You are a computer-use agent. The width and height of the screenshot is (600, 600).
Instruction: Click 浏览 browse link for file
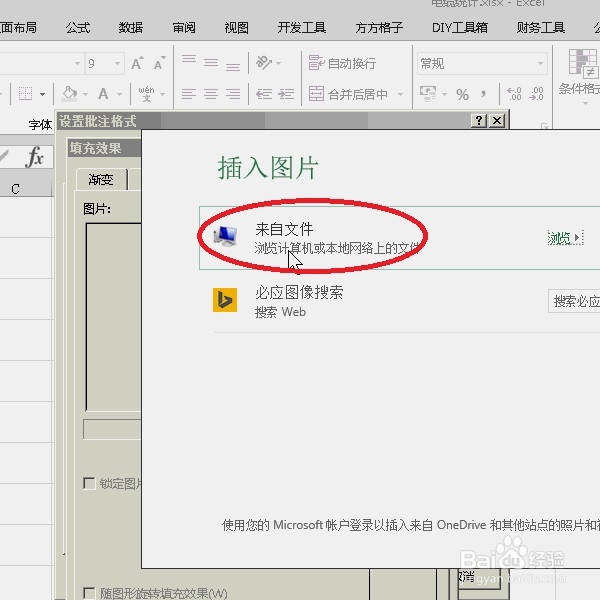coord(565,238)
